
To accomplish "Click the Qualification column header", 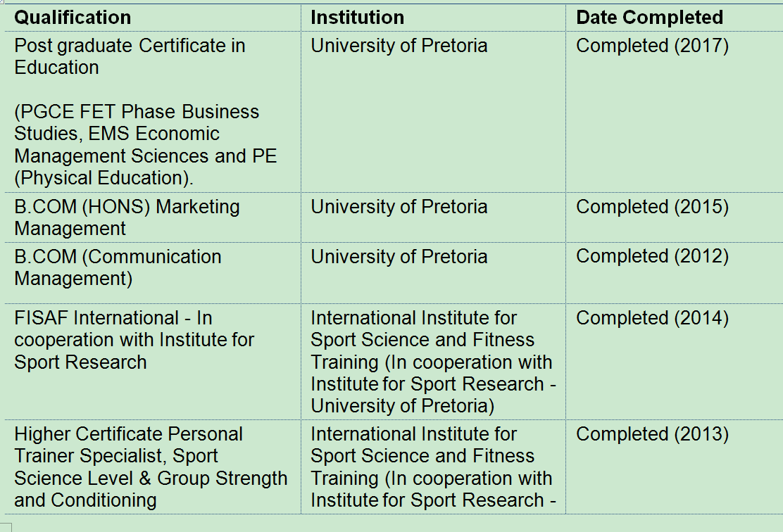I will [x=73, y=18].
